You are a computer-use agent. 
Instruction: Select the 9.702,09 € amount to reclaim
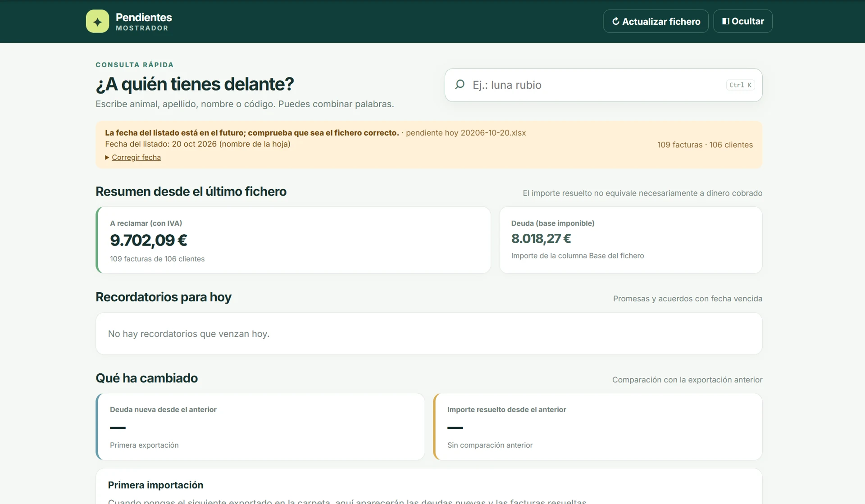(x=149, y=241)
